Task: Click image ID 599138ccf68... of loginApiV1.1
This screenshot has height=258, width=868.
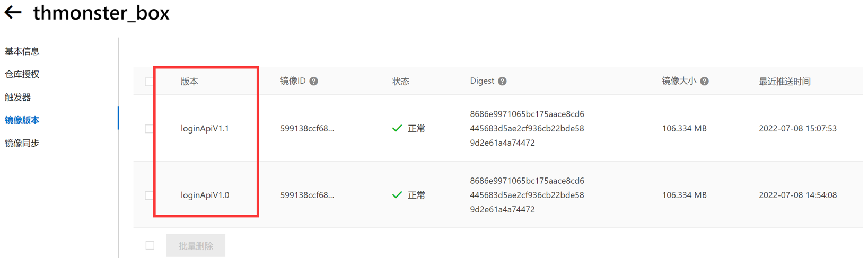Action: click(307, 128)
